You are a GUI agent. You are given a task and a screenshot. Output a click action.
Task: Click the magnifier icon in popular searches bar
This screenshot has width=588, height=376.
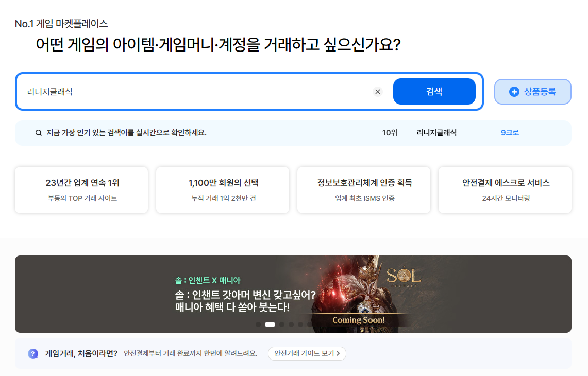[38, 133]
